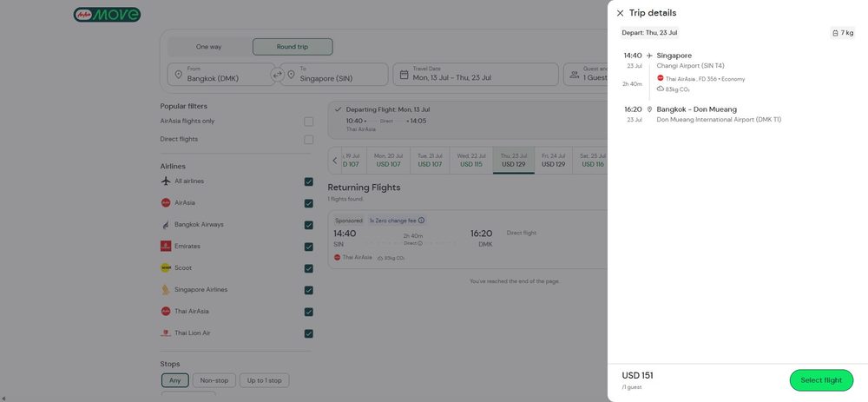This screenshot has width=868, height=402.
Task: Enable Direct flights filter
Action: click(x=308, y=140)
